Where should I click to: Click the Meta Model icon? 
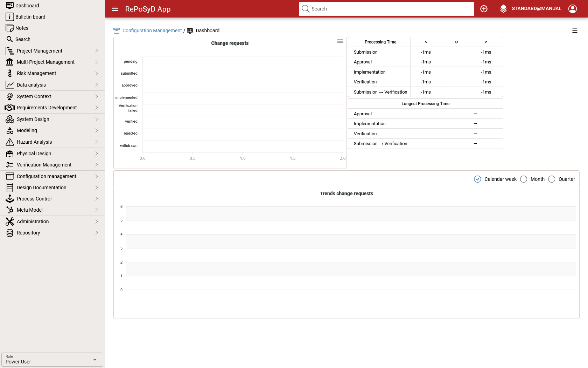pos(10,210)
